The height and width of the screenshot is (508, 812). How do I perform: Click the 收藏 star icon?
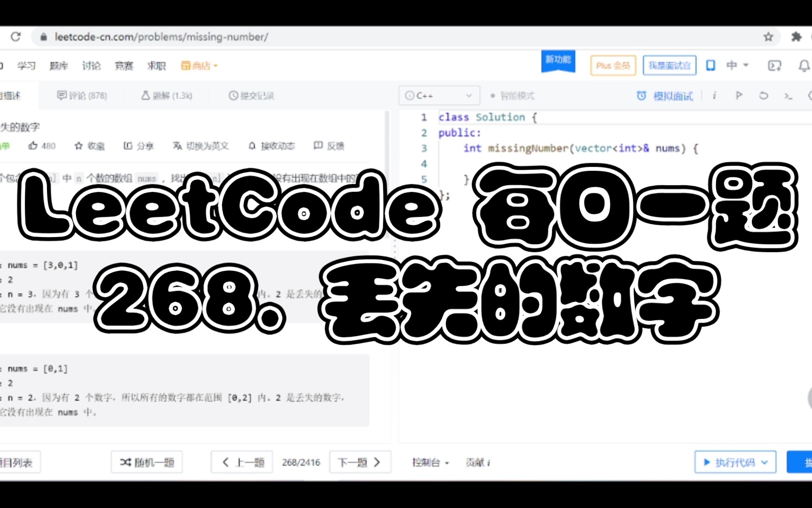[89, 146]
